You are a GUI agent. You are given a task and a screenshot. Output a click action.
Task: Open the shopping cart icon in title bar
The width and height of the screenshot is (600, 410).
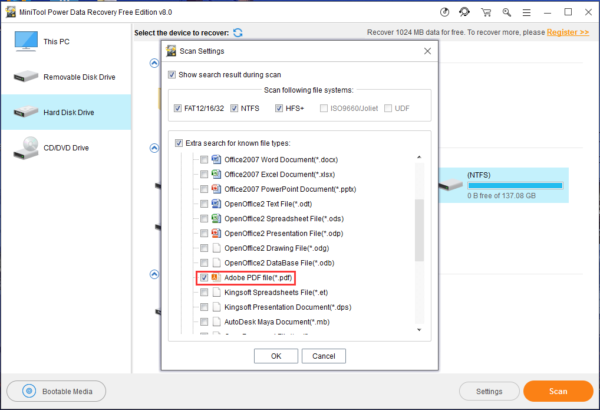click(486, 13)
